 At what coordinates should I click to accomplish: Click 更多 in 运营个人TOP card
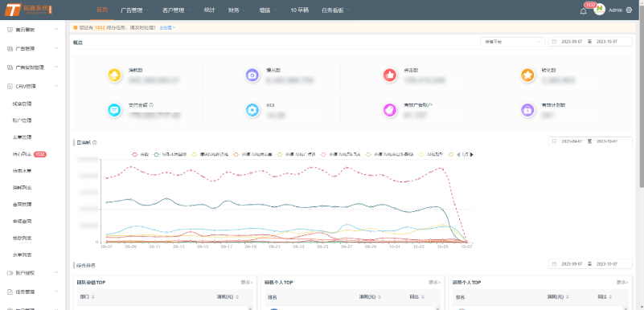621,283
